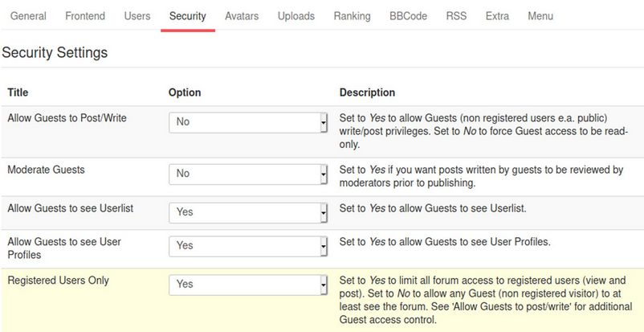Screen dimensions: 644x332
Task: Open the Ranking tab
Action: tap(353, 16)
